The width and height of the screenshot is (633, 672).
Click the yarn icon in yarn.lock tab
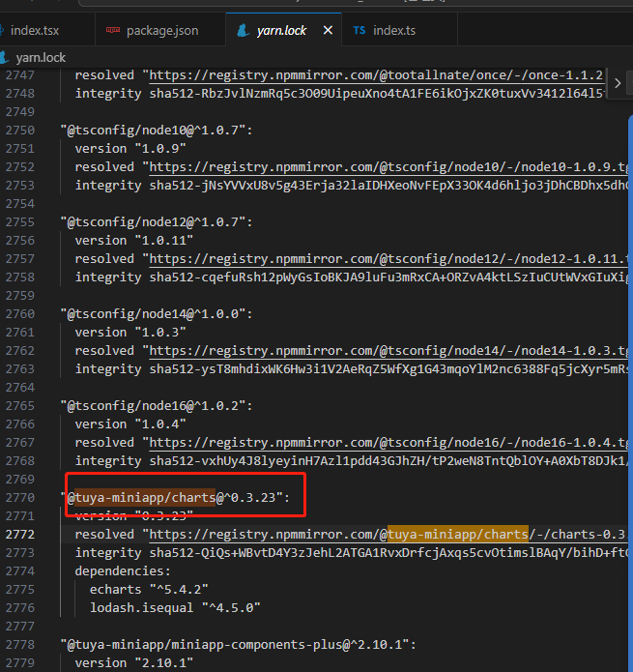pos(244,30)
